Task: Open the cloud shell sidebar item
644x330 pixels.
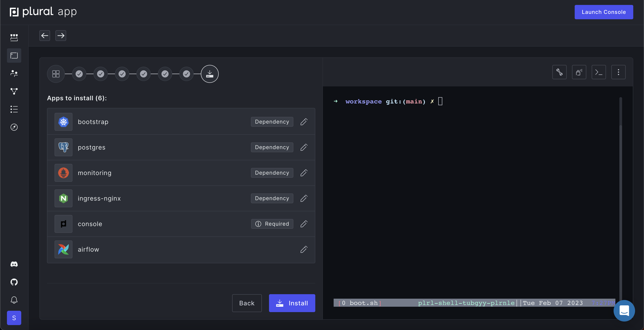Action: [14, 56]
